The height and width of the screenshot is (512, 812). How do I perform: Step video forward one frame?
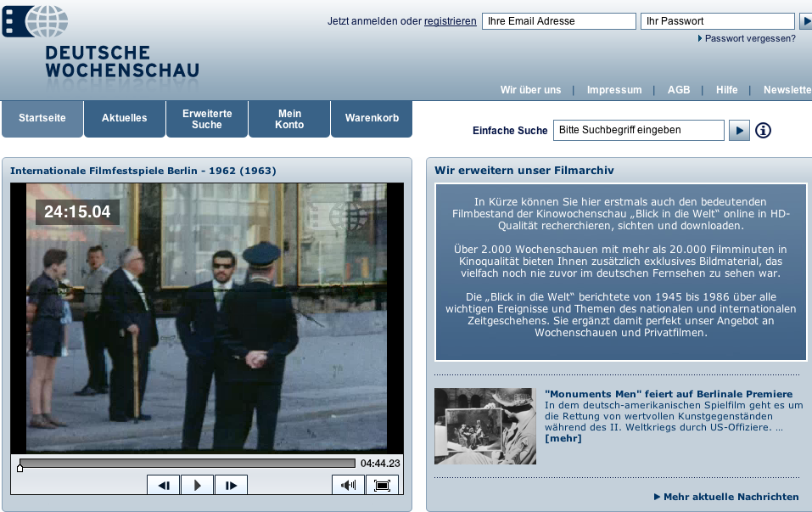pos(231,485)
